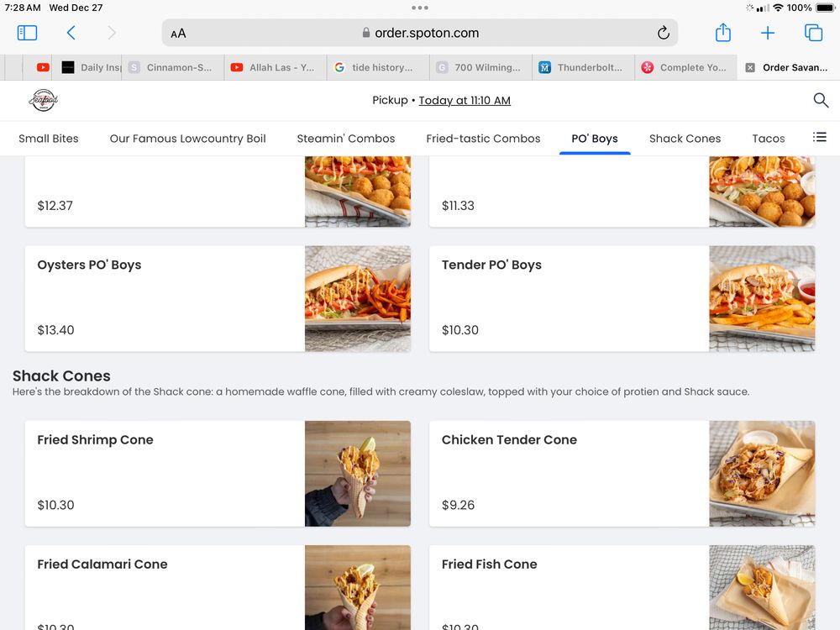Screen dimensions: 840x630
Task: Jump to Steamin' Combos category
Action: [x=345, y=139]
